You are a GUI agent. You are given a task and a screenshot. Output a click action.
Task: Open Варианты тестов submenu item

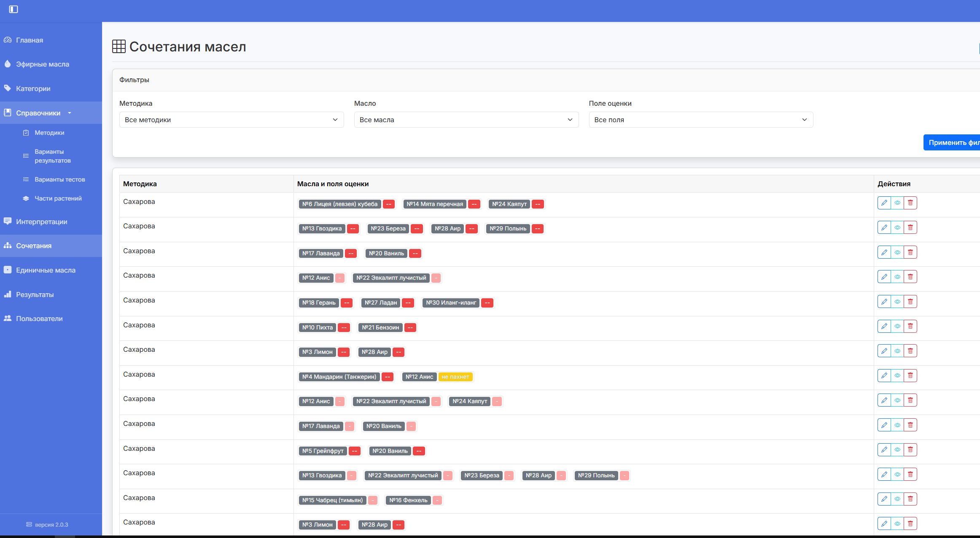tap(59, 179)
